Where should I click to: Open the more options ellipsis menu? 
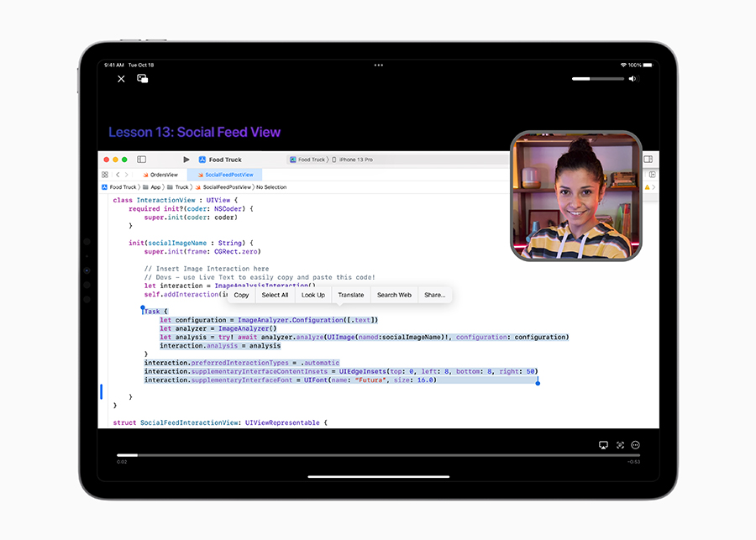(x=636, y=445)
